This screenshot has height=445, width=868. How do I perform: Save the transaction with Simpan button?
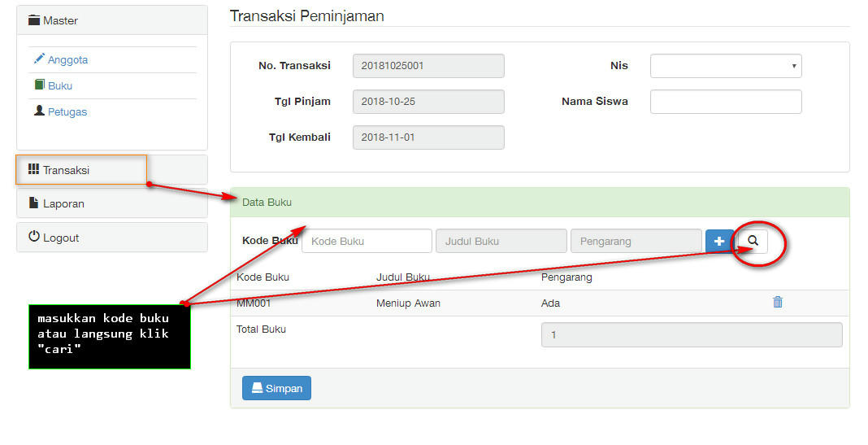pos(276,388)
